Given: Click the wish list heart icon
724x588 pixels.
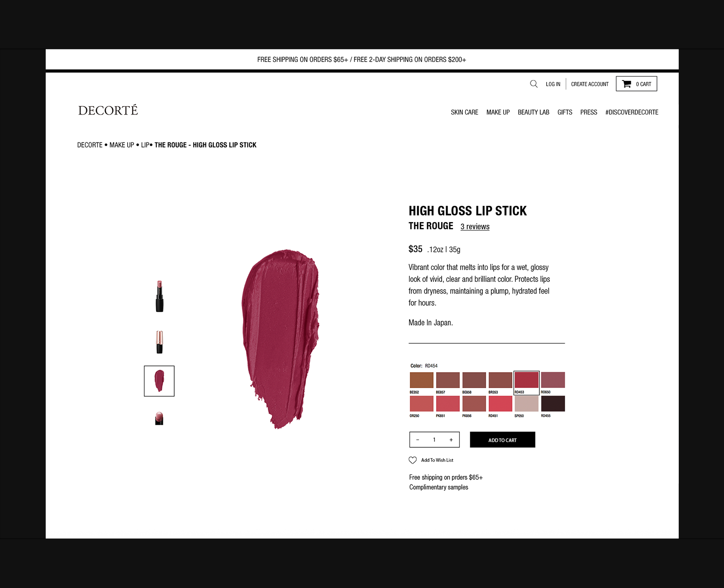Looking at the screenshot, I should pyautogui.click(x=413, y=460).
